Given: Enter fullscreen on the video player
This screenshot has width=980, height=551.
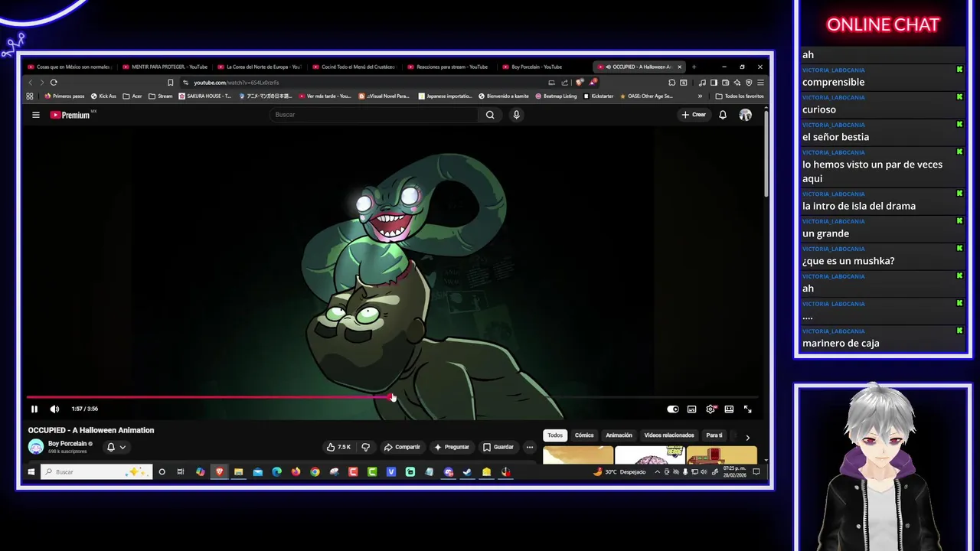Looking at the screenshot, I should [747, 409].
